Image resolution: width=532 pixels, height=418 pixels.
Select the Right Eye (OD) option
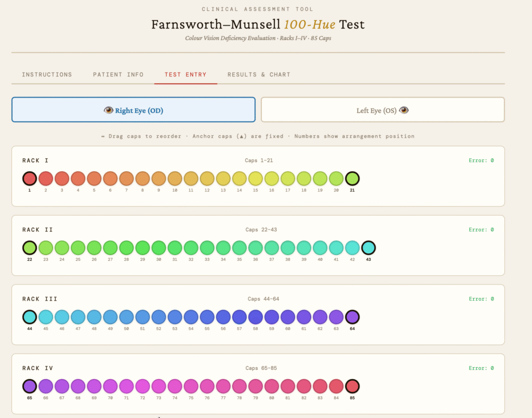tap(133, 110)
